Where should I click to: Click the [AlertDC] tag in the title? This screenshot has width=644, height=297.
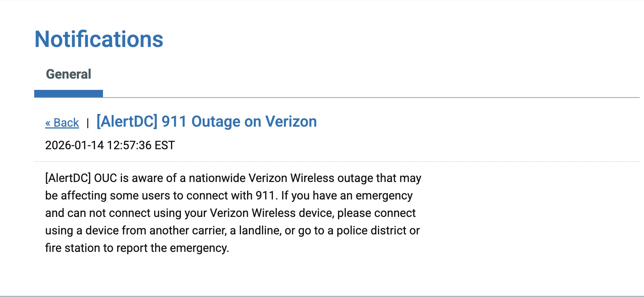click(x=127, y=122)
